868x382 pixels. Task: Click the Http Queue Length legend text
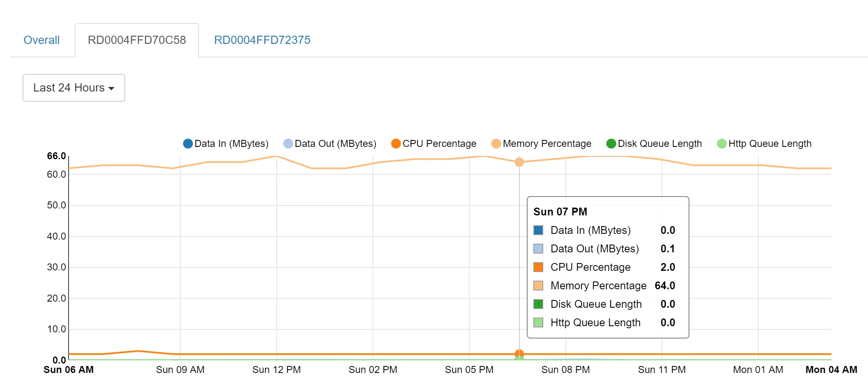[x=770, y=144]
